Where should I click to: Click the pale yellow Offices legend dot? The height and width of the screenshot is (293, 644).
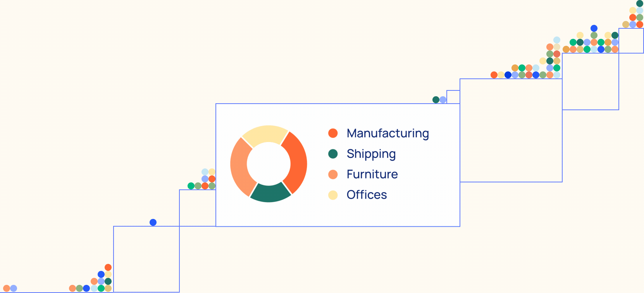click(333, 195)
